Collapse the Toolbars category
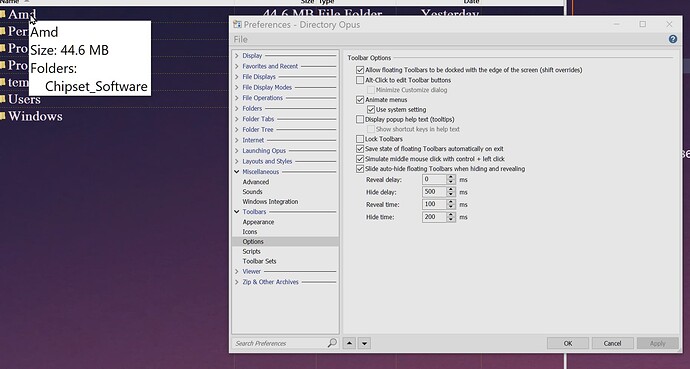 [237, 212]
